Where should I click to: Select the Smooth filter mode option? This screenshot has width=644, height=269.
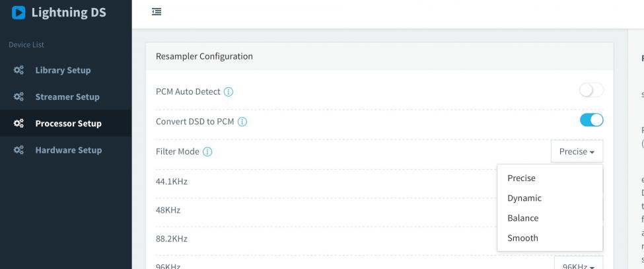(523, 237)
